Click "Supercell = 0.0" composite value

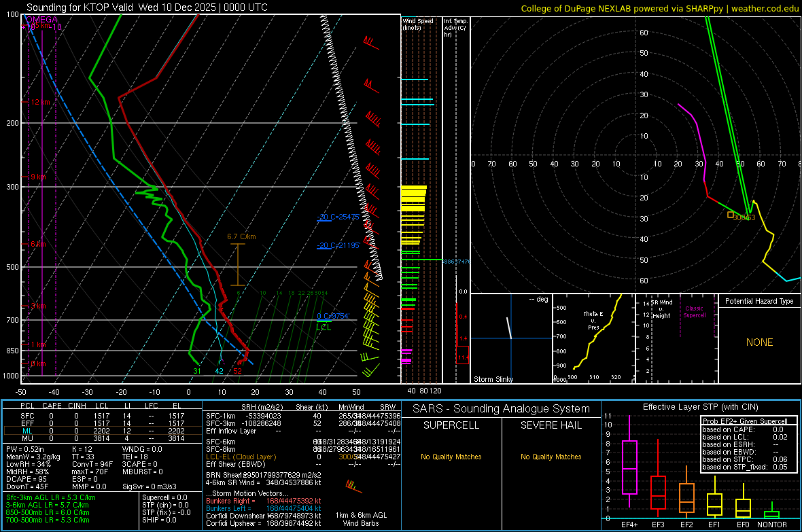(164, 497)
